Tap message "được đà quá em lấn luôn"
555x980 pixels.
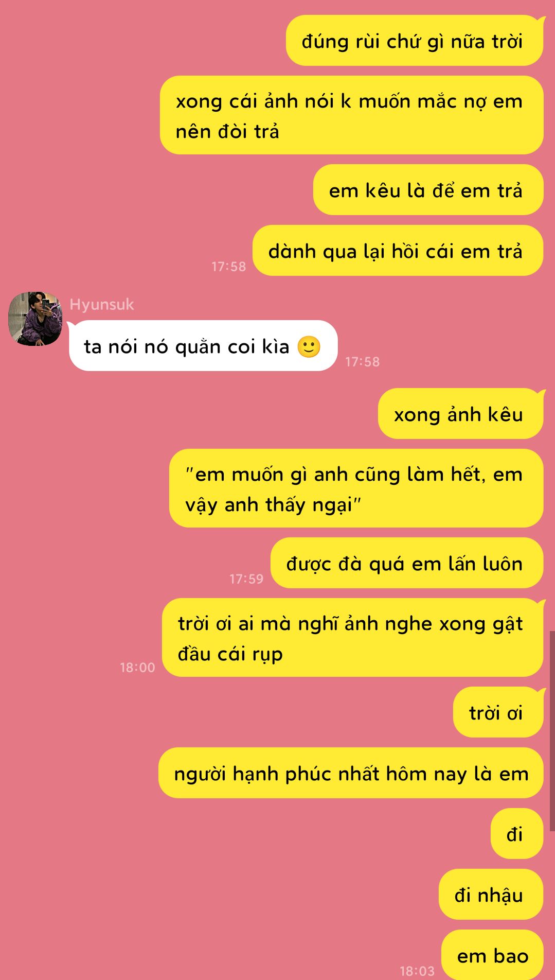point(407,563)
